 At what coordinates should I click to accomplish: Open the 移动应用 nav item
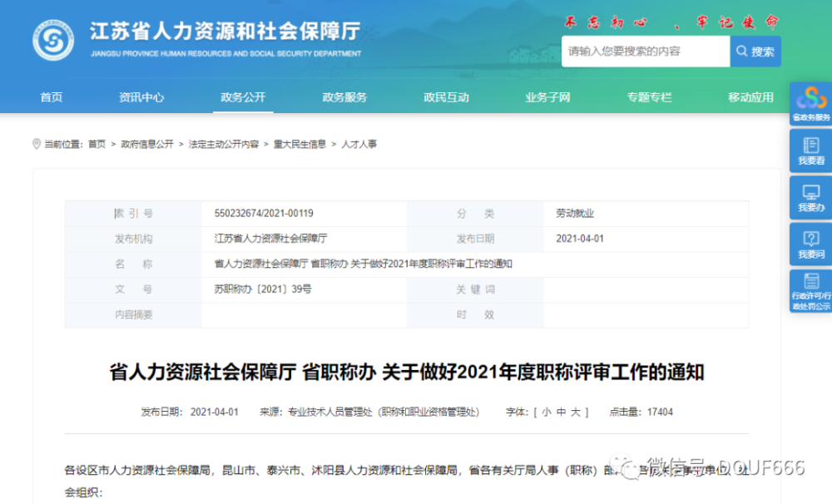(750, 97)
